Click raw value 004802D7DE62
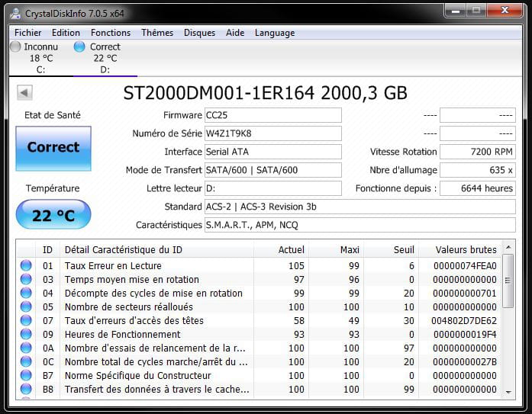The image size is (532, 414). click(x=464, y=320)
